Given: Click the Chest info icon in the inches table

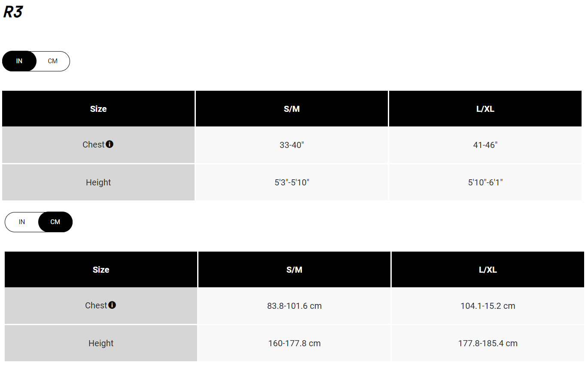Looking at the screenshot, I should tap(110, 144).
